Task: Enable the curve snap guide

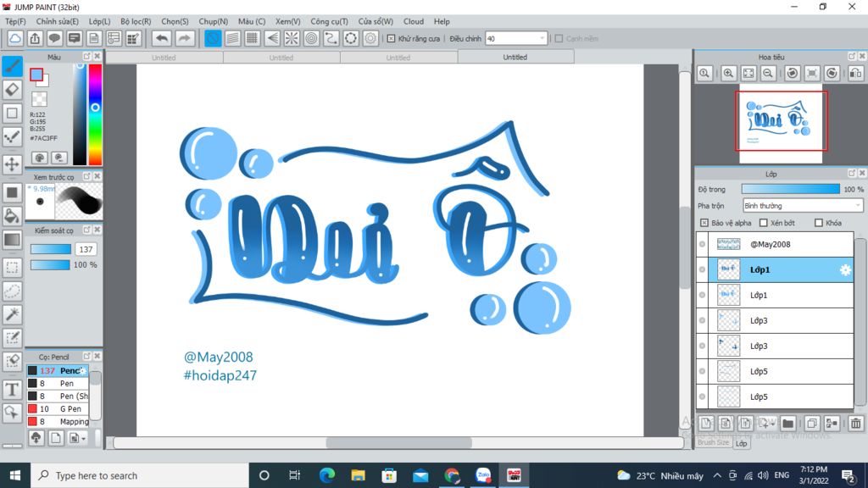Action: 331,38
